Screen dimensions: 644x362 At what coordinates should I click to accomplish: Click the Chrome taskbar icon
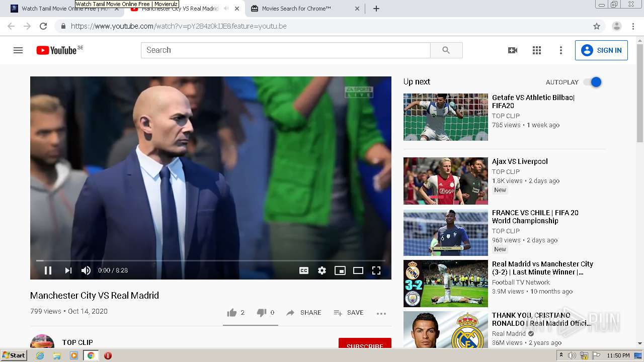(x=91, y=355)
